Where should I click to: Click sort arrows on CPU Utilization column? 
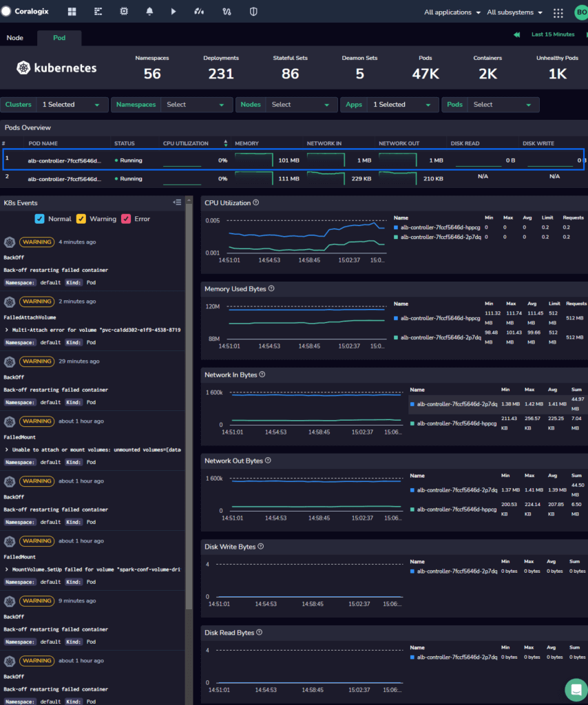click(x=226, y=143)
